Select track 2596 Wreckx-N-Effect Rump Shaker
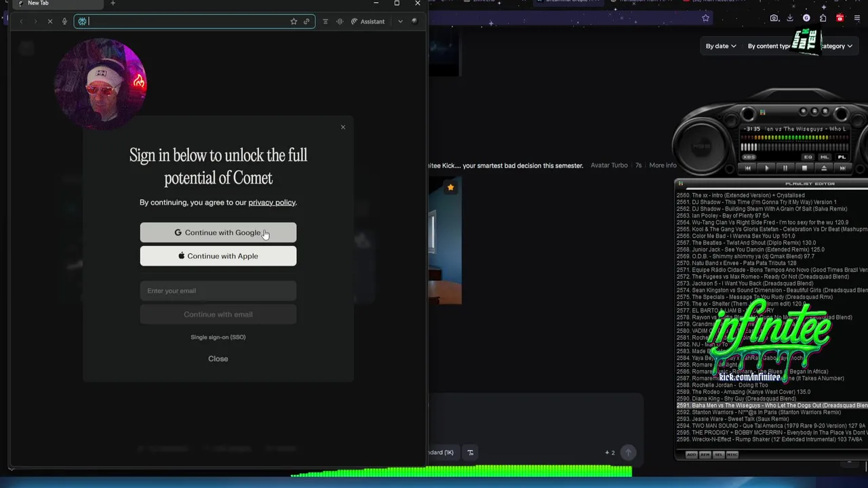 (771, 439)
